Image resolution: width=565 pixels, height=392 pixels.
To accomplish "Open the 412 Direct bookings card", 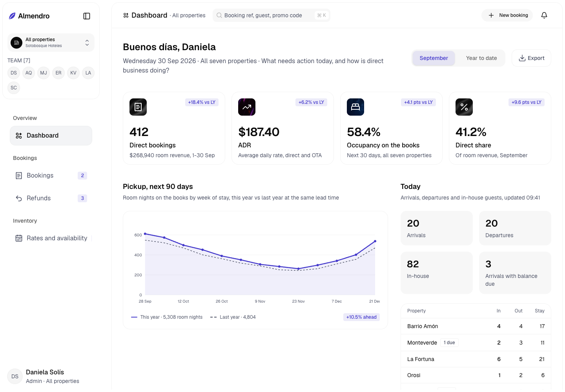I will pyautogui.click(x=174, y=128).
